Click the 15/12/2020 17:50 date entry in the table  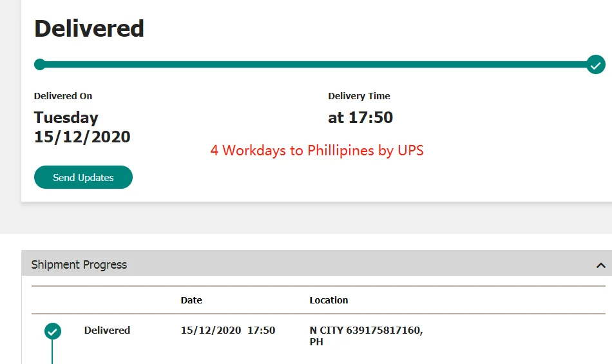[x=227, y=330]
